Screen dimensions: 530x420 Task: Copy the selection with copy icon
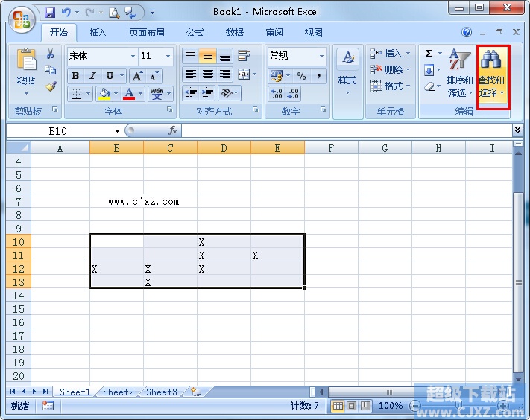tap(51, 69)
